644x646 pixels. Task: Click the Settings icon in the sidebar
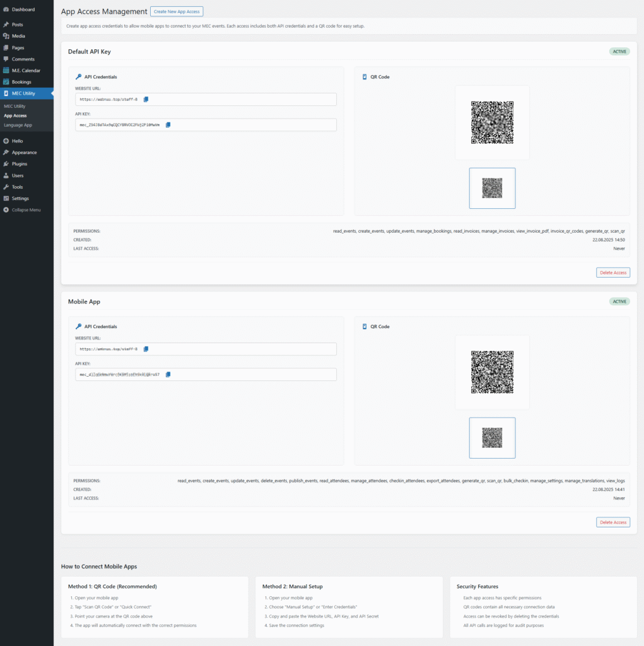point(6,199)
